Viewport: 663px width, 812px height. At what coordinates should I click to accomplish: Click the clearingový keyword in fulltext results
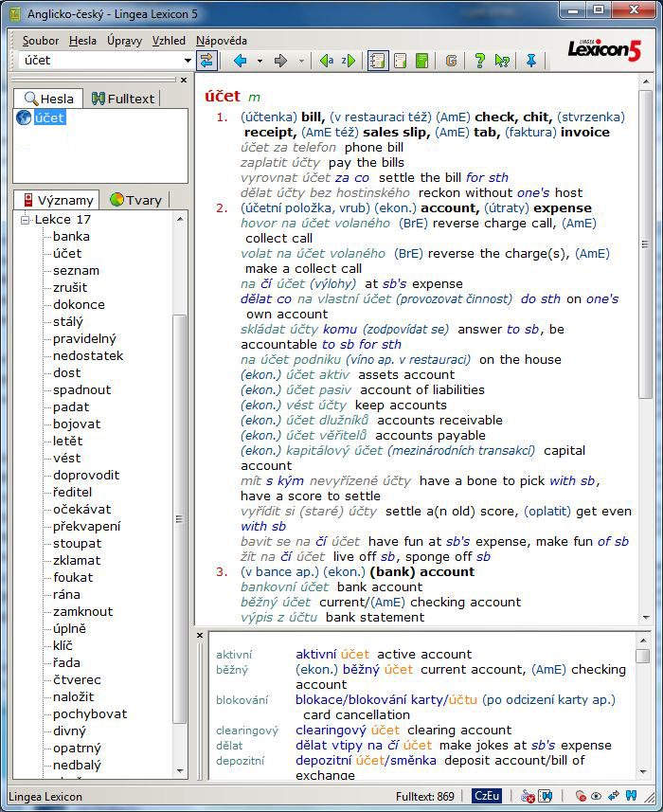(247, 731)
